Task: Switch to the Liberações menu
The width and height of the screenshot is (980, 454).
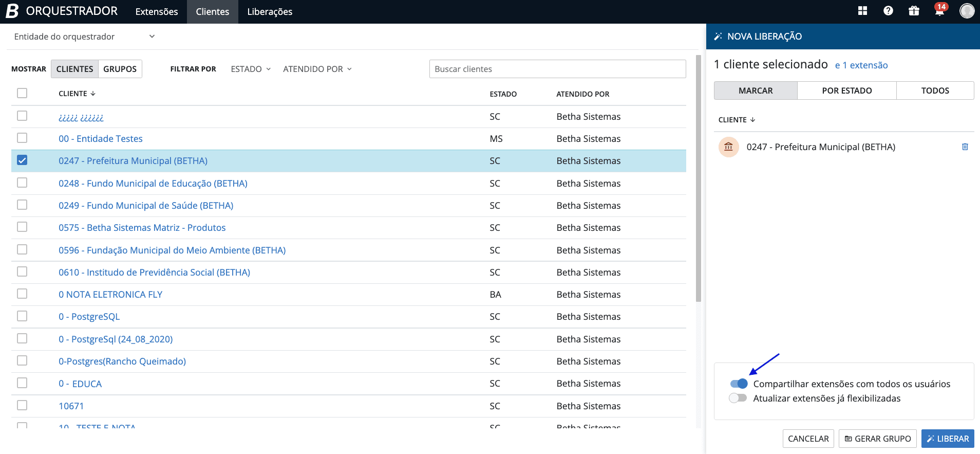Action: pos(270,12)
